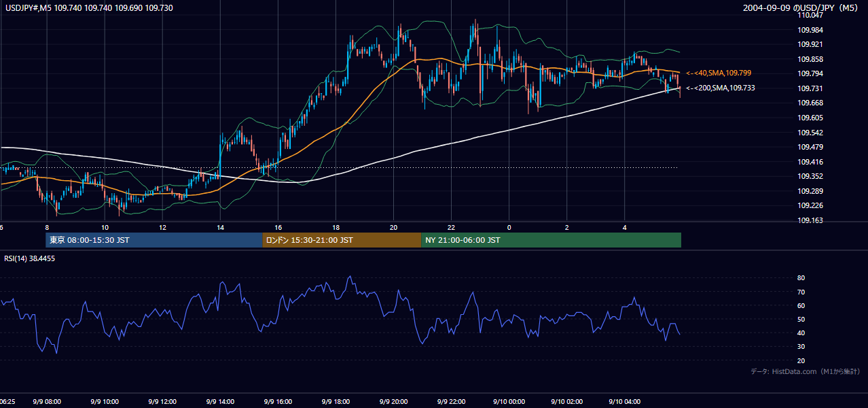Viewport: 868px width, 408px height.
Task: Click the 9/9 10:00 time label
Action: (105, 402)
